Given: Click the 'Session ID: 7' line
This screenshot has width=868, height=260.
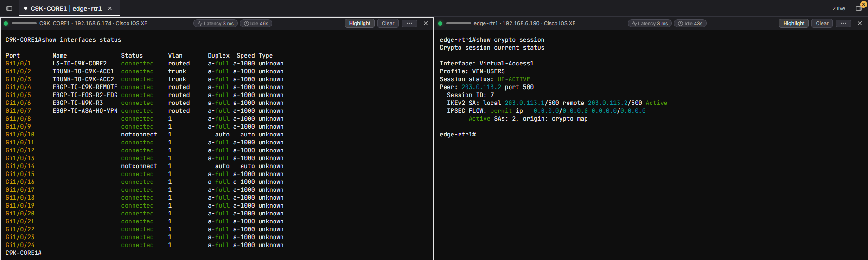Looking at the screenshot, I should [x=471, y=95].
